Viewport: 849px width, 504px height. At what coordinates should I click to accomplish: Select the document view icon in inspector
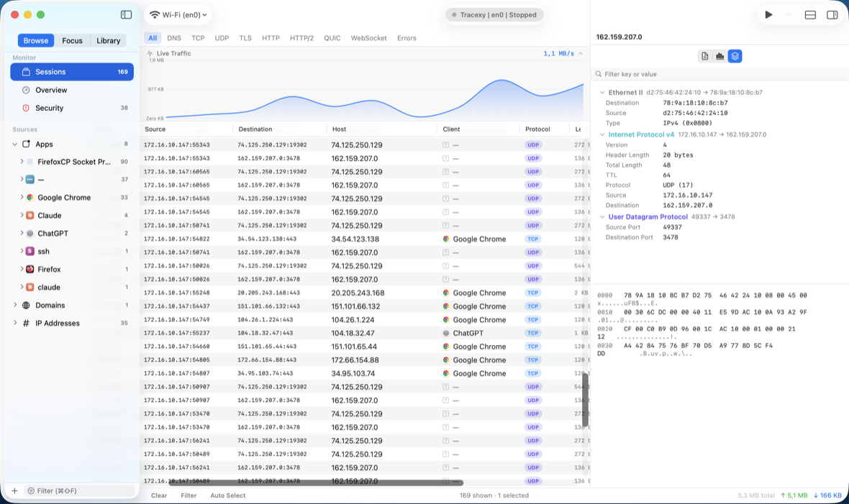[704, 56]
